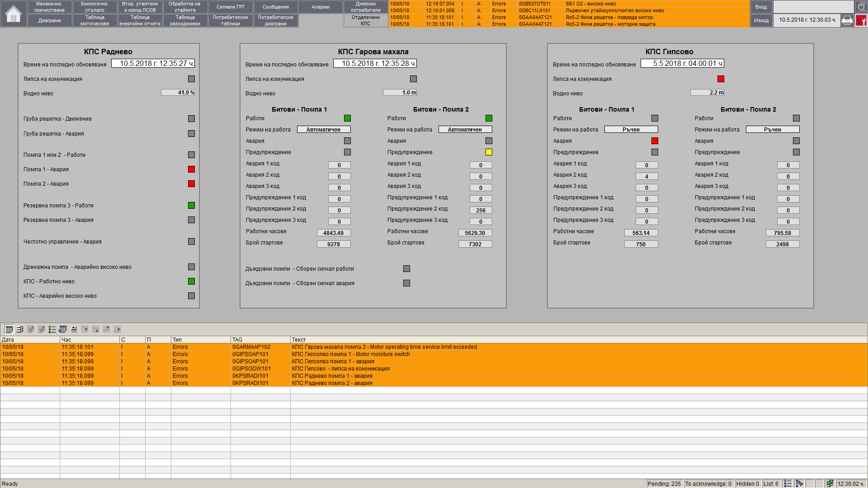Click the power icon at top right

[861, 7]
